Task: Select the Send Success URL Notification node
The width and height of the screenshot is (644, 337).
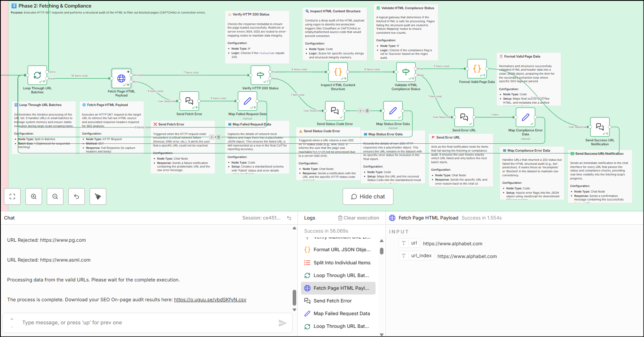Action: 600,127
